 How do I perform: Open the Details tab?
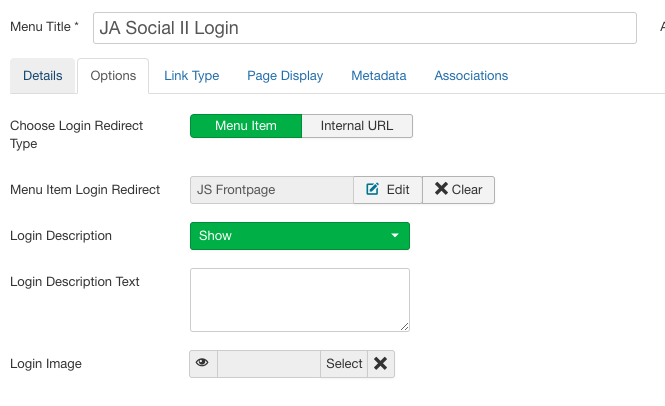pyautogui.click(x=43, y=76)
